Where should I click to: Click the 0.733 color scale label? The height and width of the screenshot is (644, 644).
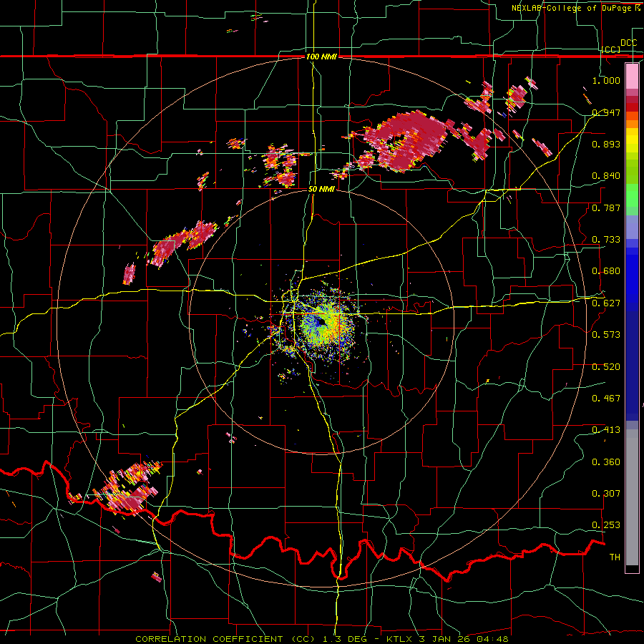pos(606,240)
